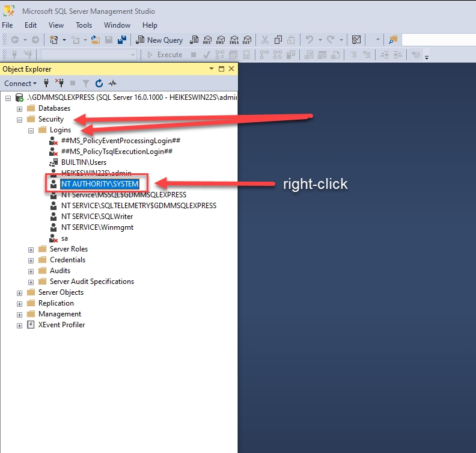This screenshot has height=453, width=476.
Task: Maximize the Object Explorer panel
Action: [x=222, y=69]
